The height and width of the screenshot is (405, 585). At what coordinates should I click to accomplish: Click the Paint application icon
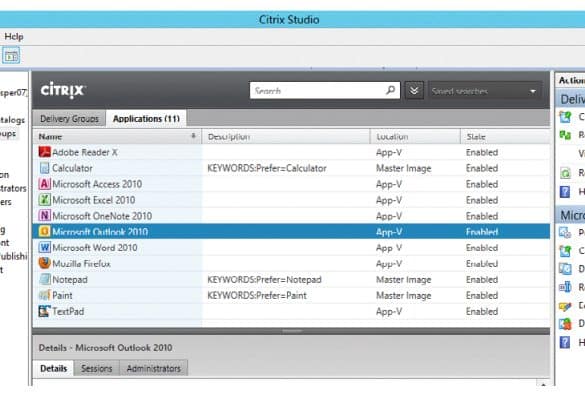coord(44,295)
